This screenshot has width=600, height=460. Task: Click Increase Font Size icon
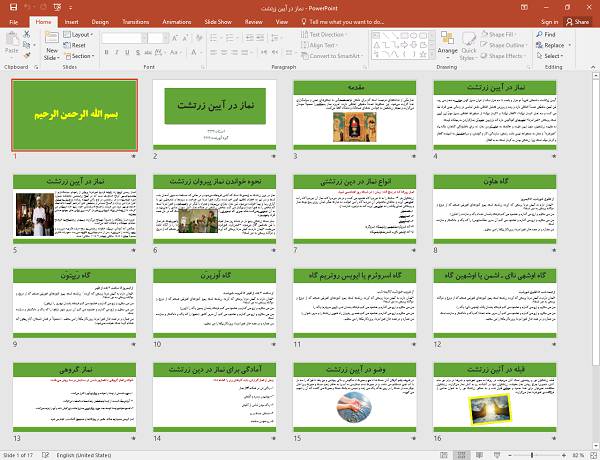pos(175,38)
